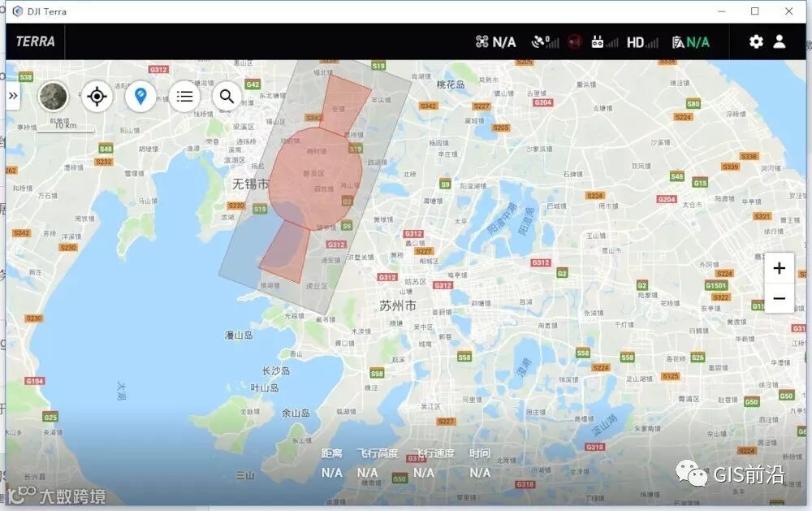This screenshot has height=511, width=812.
Task: Click the 余山岛 island label
Action: 296,413
